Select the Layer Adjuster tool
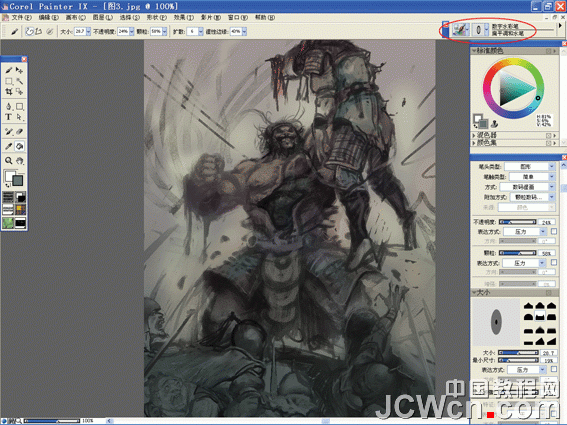 tap(20, 70)
